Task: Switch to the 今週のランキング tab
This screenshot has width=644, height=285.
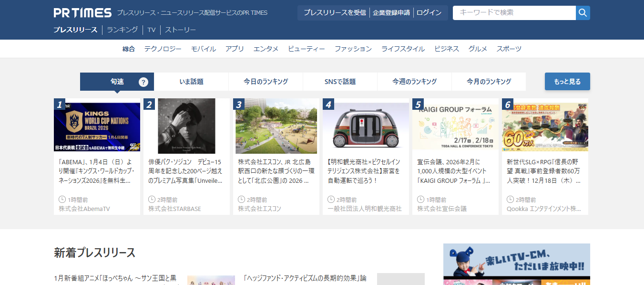Action: (414, 82)
